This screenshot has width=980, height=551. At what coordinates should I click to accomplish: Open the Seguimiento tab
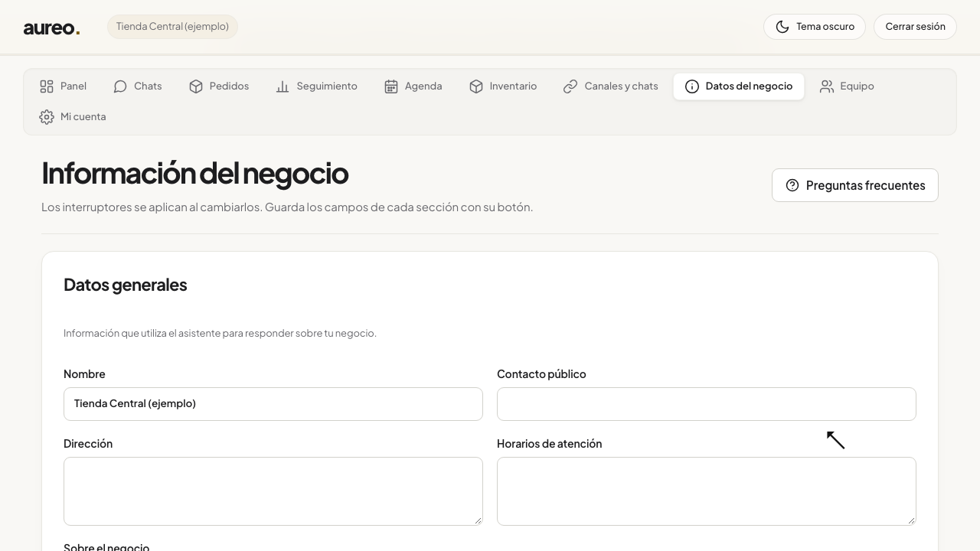(x=317, y=86)
